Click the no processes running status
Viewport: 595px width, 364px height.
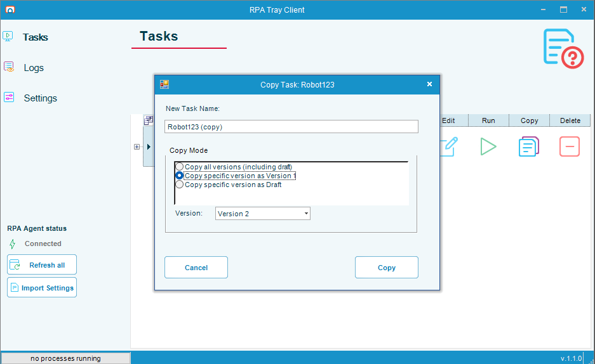pyautogui.click(x=65, y=358)
